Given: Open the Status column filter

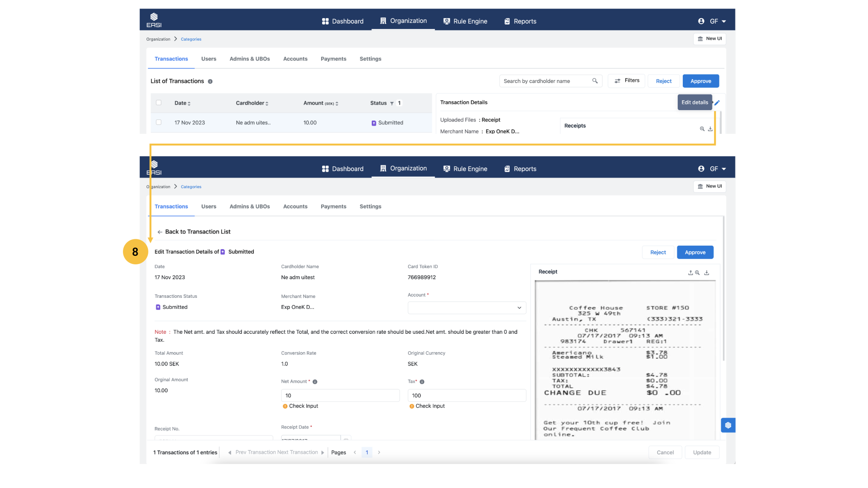Looking at the screenshot, I should coord(392,103).
